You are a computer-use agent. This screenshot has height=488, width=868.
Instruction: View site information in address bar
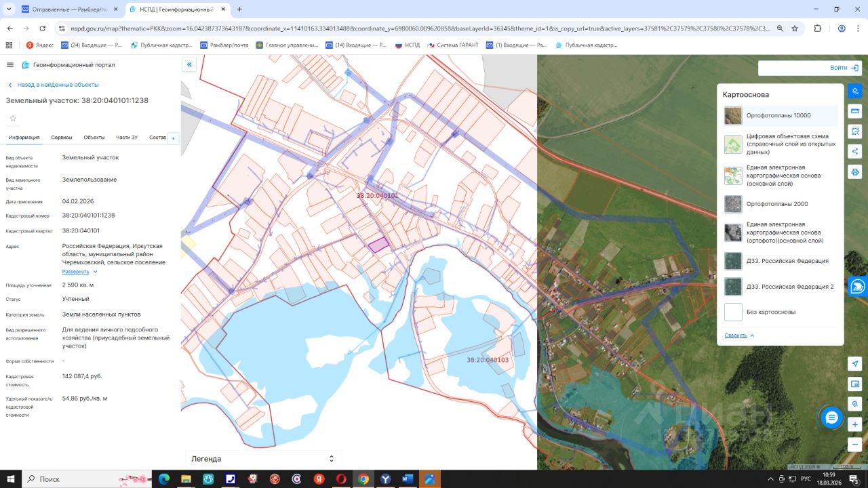[62, 28]
